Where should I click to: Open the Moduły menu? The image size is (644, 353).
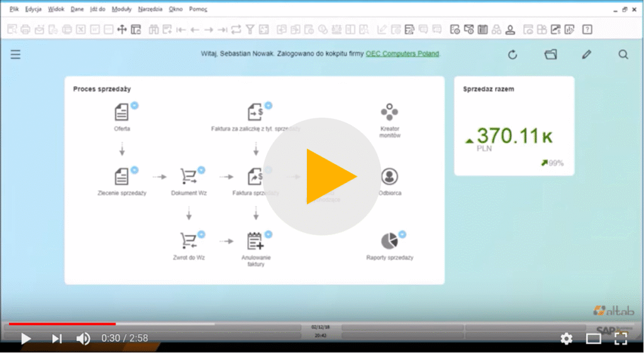[x=121, y=9]
